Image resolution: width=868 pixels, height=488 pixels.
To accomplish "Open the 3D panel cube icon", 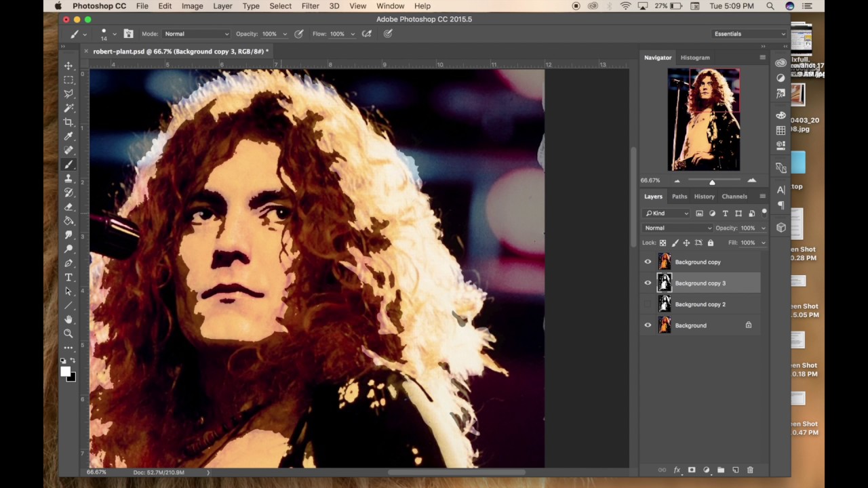I will (781, 228).
